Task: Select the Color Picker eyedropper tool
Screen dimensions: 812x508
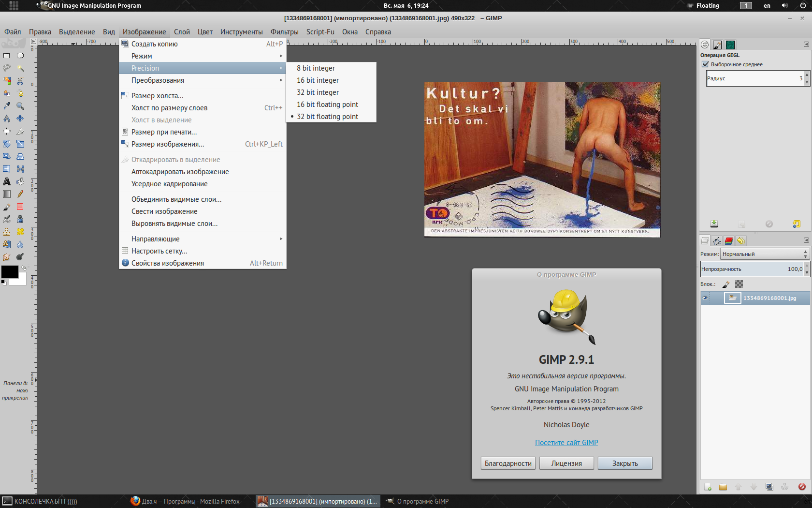Action: [x=7, y=106]
